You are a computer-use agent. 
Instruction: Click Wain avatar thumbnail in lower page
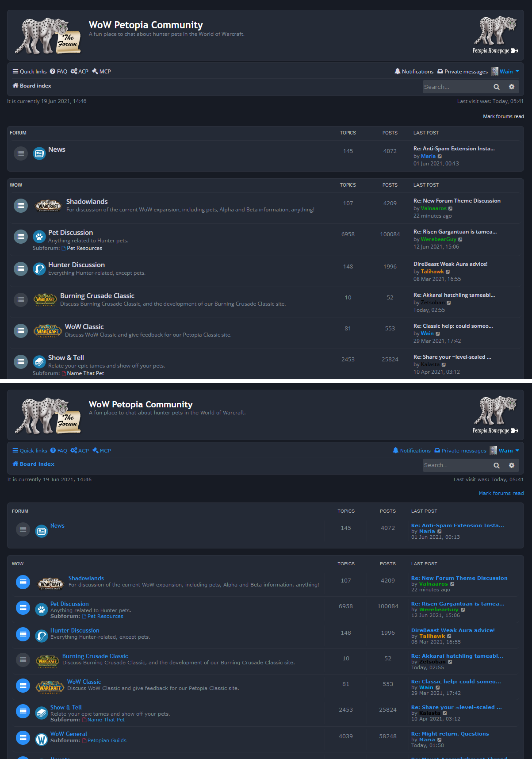pos(494,451)
